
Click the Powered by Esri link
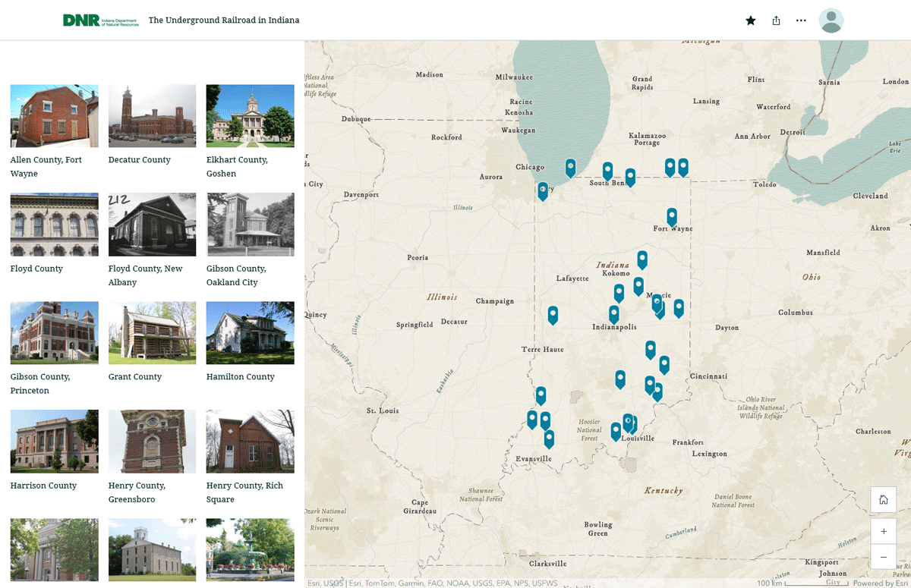click(x=879, y=583)
